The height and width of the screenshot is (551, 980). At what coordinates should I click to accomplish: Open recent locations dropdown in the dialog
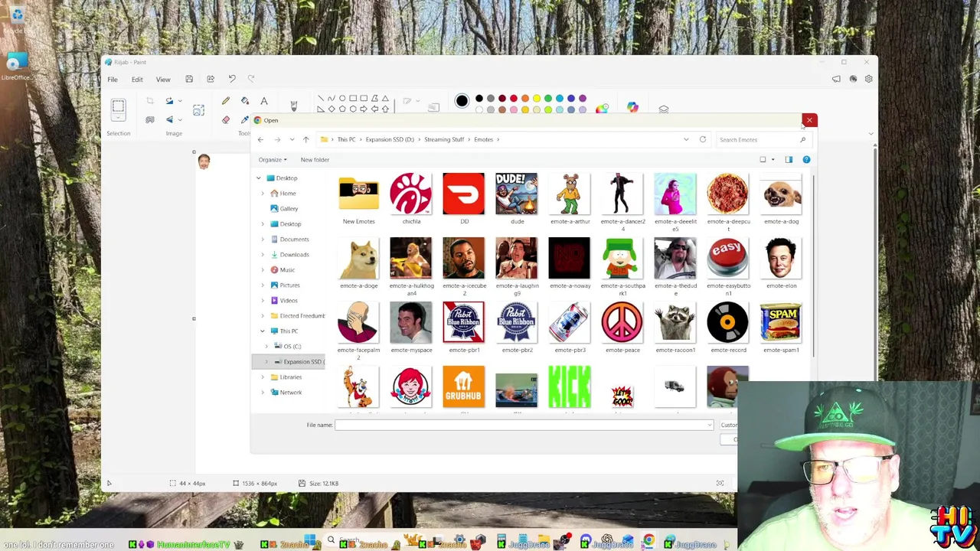coord(292,139)
